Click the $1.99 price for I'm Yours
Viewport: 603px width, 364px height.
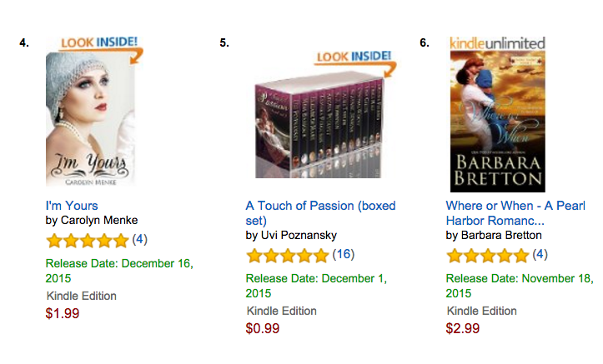click(x=63, y=313)
